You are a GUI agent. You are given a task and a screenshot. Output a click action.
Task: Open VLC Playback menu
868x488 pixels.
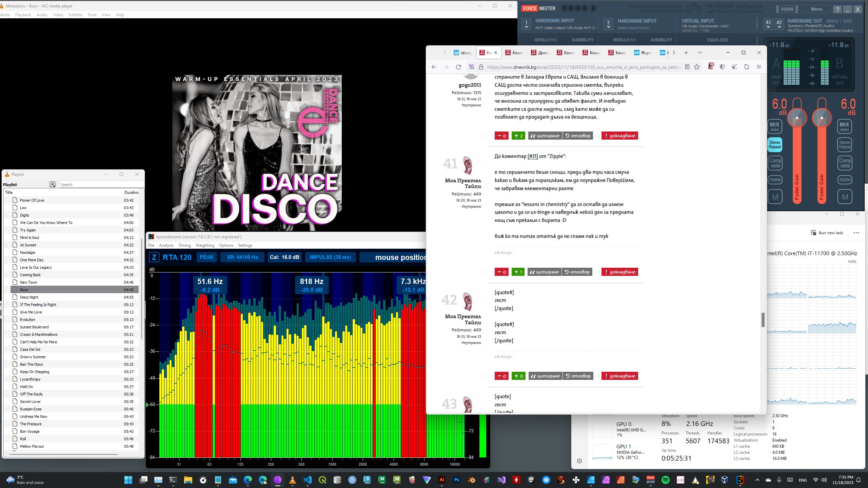(23, 15)
